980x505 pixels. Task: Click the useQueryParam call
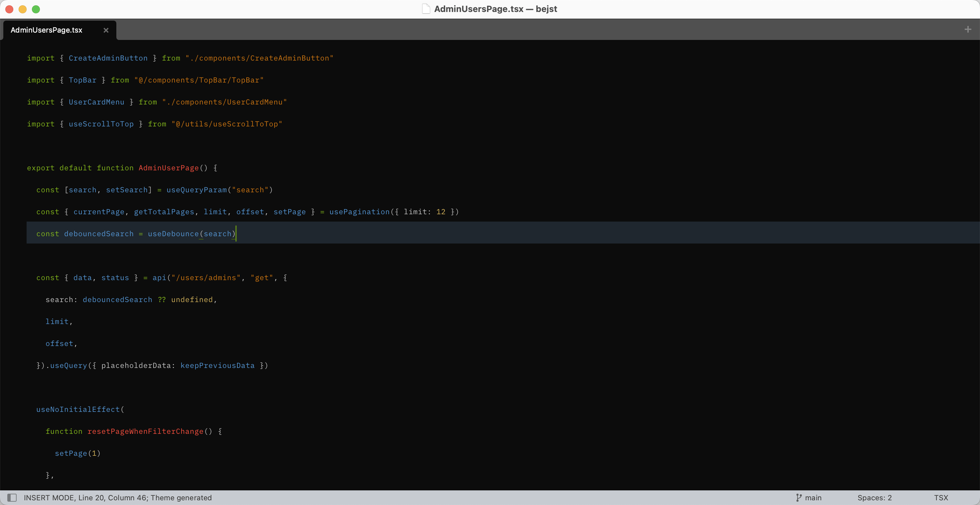196,190
